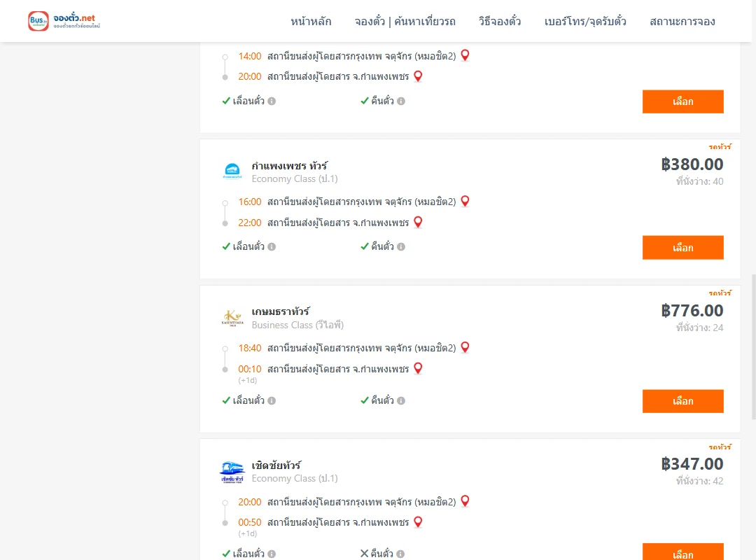Click the เชิดชัยทัวร์ operator name
Viewport: 756px width, 560px height.
[x=276, y=465]
